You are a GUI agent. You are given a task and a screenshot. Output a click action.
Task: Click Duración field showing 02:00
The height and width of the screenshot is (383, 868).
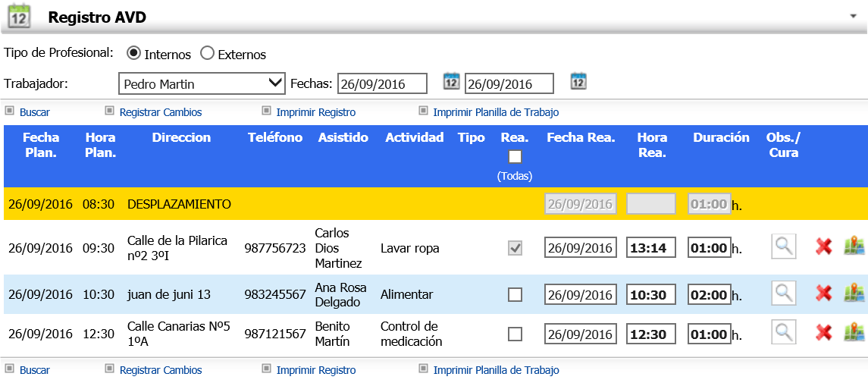point(709,294)
